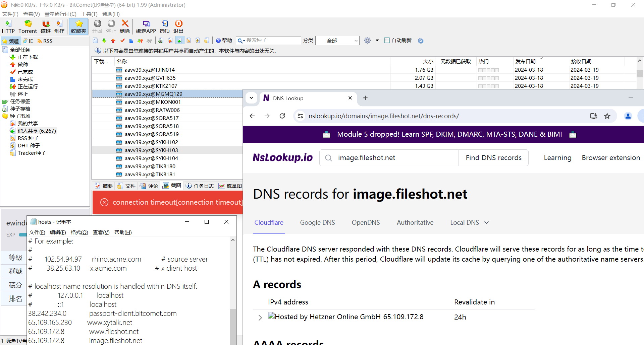Open the browser profile avatar icon
The image size is (644, 345).
click(x=628, y=116)
